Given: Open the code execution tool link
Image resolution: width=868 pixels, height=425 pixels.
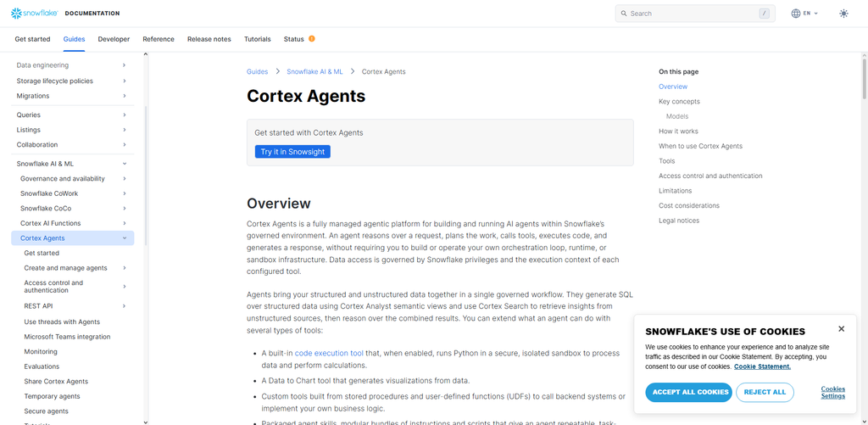Looking at the screenshot, I should [x=329, y=353].
